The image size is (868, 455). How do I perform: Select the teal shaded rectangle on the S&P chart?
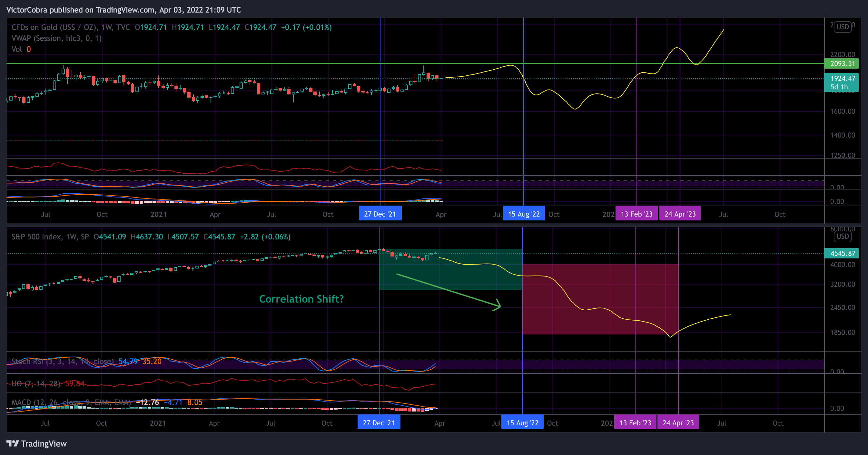click(450, 269)
